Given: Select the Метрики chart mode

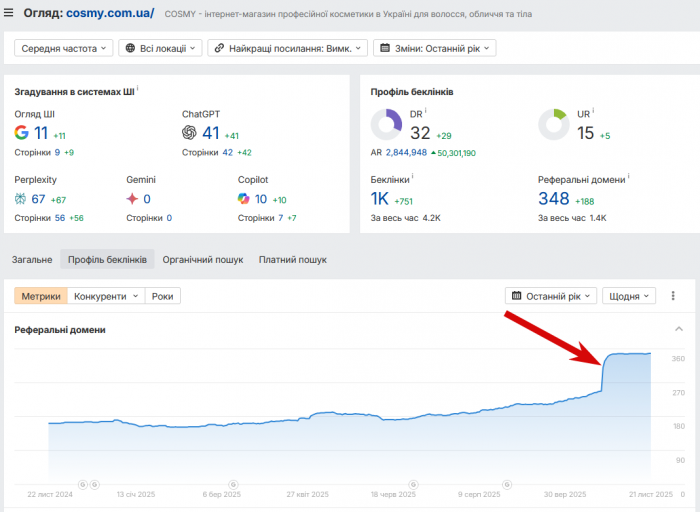Looking at the screenshot, I should 41,296.
